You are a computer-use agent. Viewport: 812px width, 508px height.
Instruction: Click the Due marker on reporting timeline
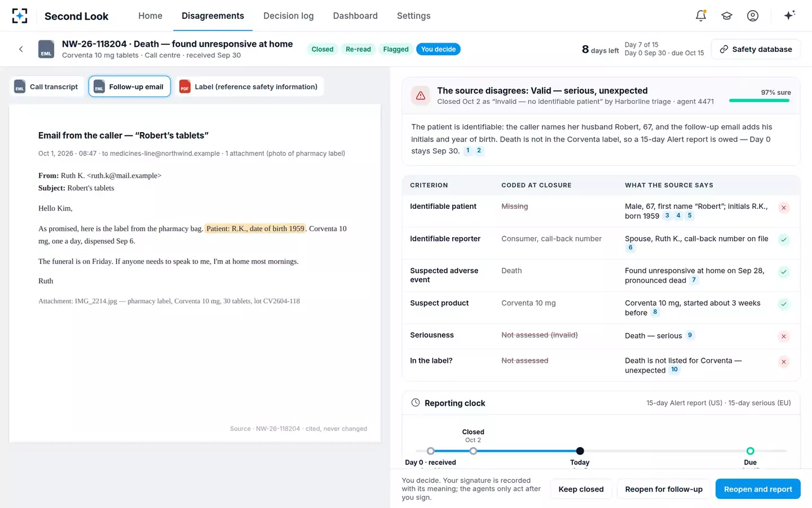[750, 450]
